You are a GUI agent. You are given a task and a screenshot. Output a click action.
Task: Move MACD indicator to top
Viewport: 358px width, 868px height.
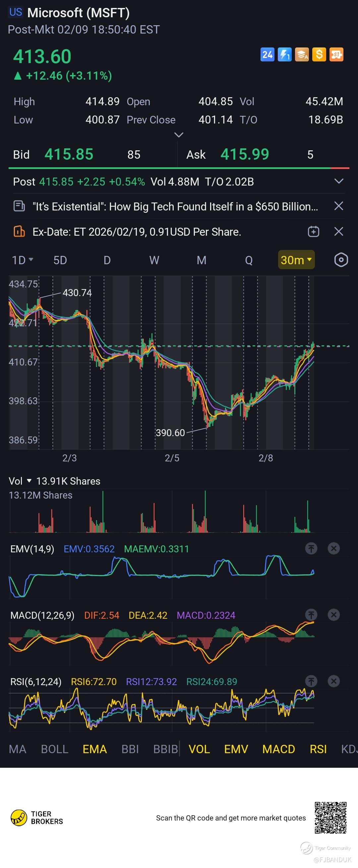click(x=311, y=615)
